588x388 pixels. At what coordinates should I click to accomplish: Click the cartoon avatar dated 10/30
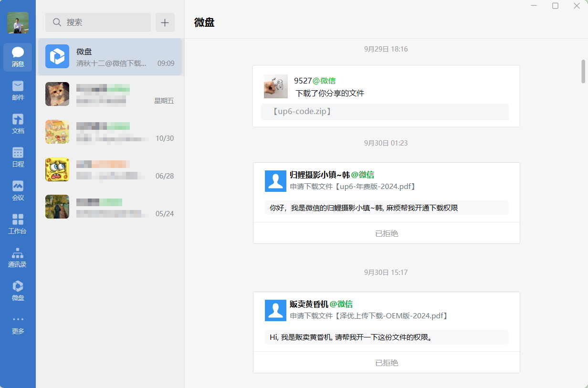click(57, 132)
